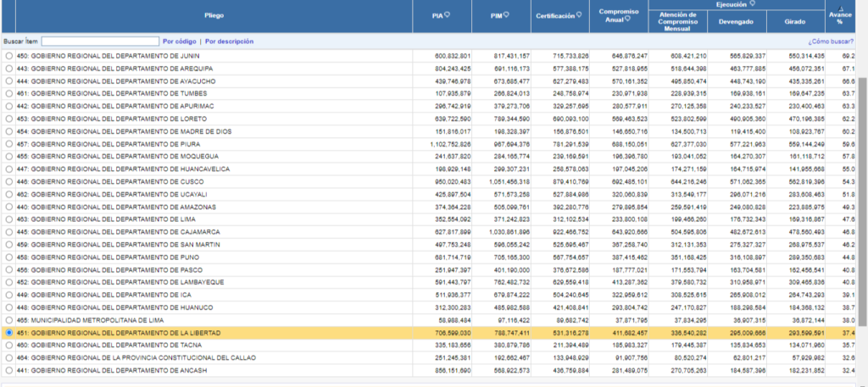Select radio button for 450 Junin
This screenshot has height=387, width=868.
click(x=8, y=56)
